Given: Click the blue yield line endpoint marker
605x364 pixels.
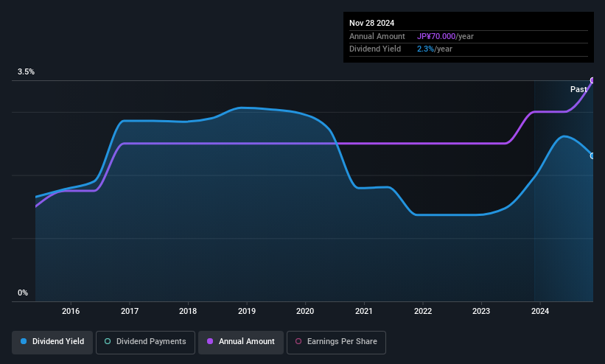Looking at the screenshot, I should pyautogui.click(x=592, y=156).
